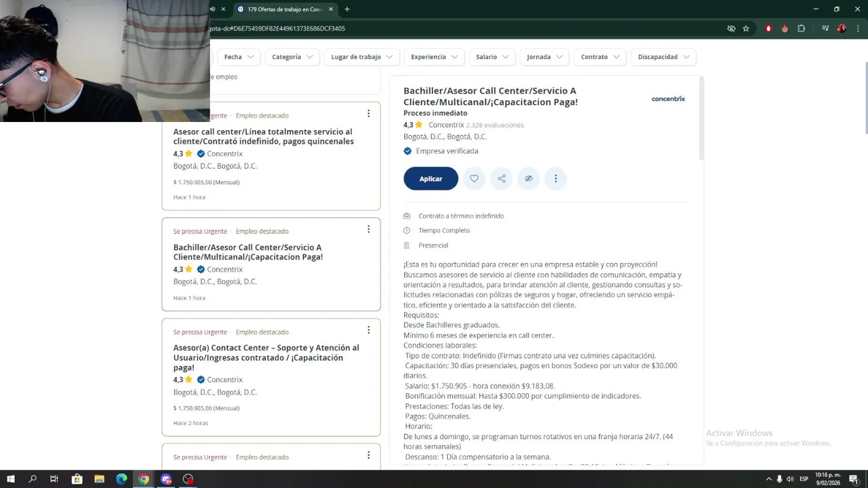Expand the Salario filter dropdown

(492, 57)
